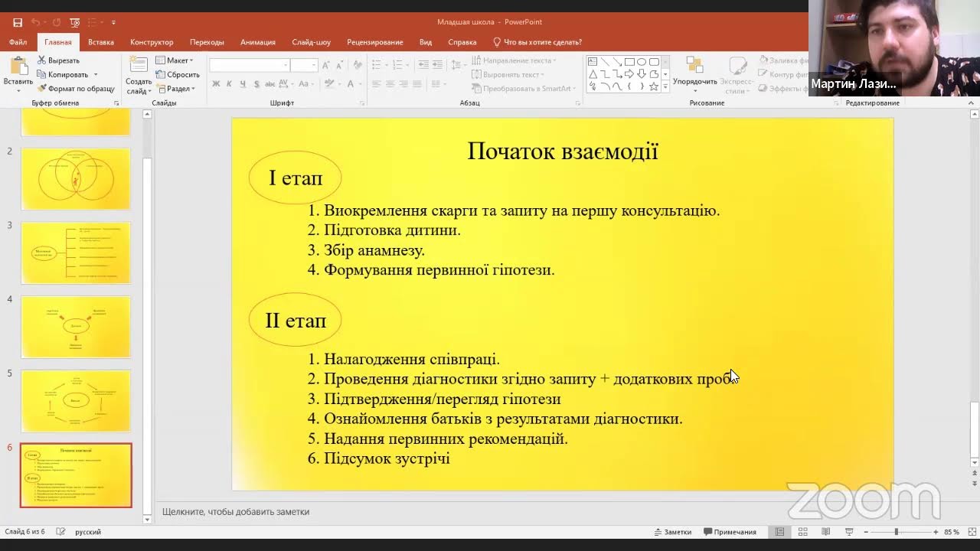Image resolution: width=980 pixels, height=551 pixels.
Task: Select the star shape in shapes gallery
Action: 654,86
